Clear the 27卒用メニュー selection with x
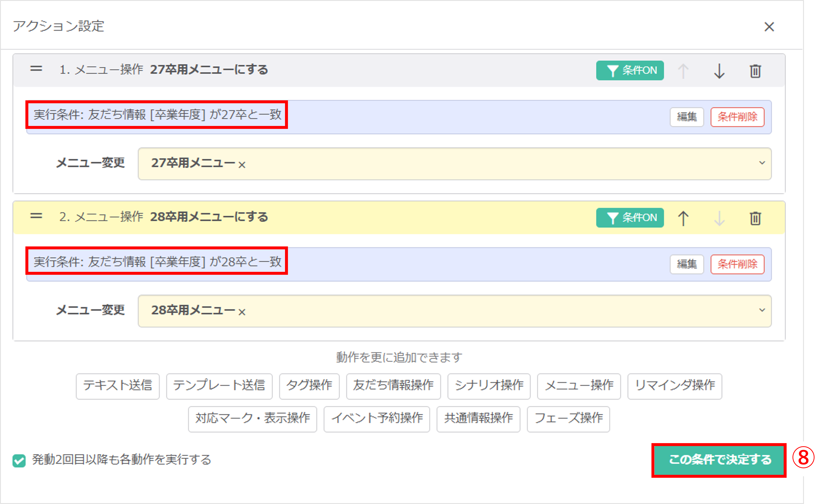Viewport: 829px width, 504px height. [242, 165]
